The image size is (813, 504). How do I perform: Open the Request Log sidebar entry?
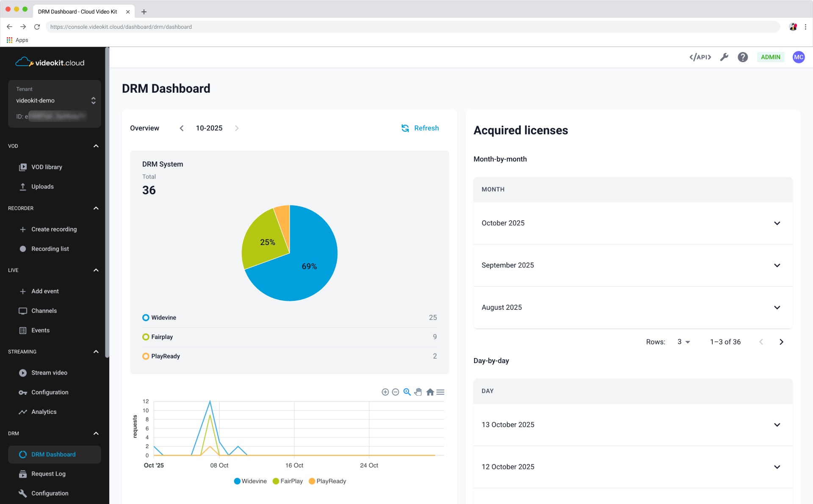pyautogui.click(x=48, y=474)
